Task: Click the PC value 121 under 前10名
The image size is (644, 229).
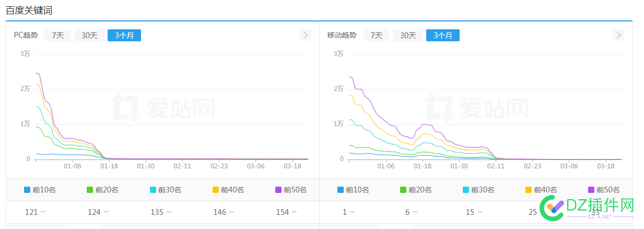Action: (31, 212)
